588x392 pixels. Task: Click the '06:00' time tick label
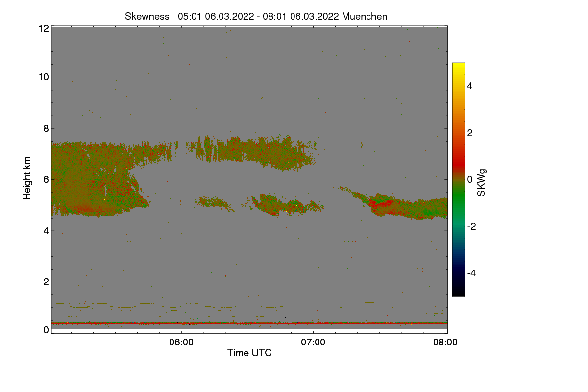click(x=181, y=343)
